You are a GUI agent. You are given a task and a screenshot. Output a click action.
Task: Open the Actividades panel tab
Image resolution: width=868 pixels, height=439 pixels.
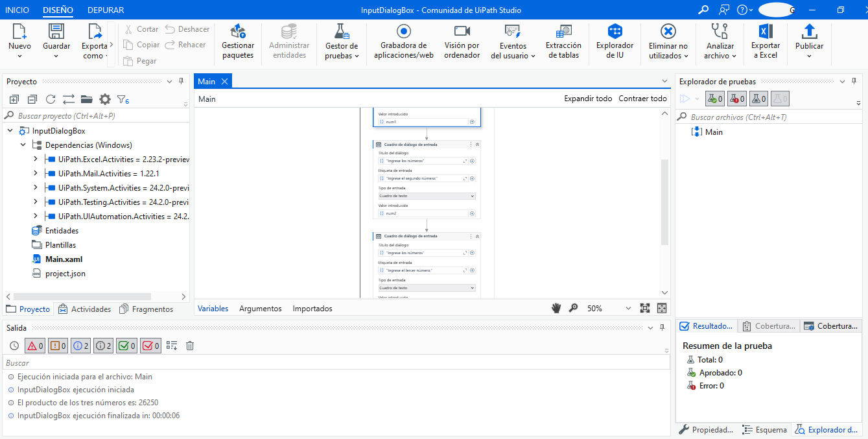(x=85, y=309)
